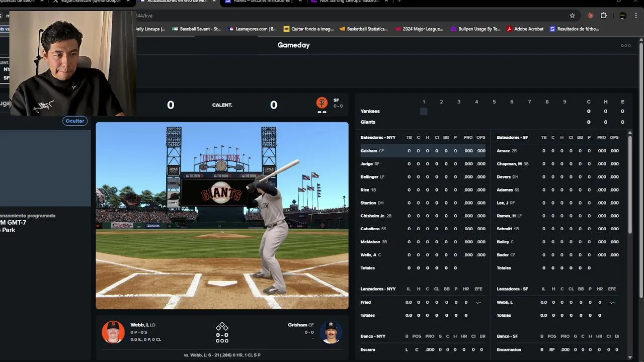644x362 pixels.
Task: Click the Gameday page title
Action: [x=293, y=45]
